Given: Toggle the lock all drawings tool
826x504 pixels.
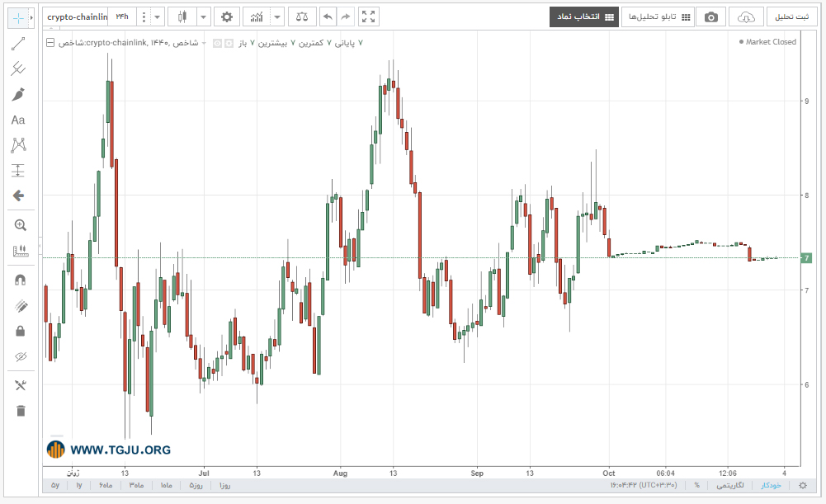Looking at the screenshot, I should (20, 331).
